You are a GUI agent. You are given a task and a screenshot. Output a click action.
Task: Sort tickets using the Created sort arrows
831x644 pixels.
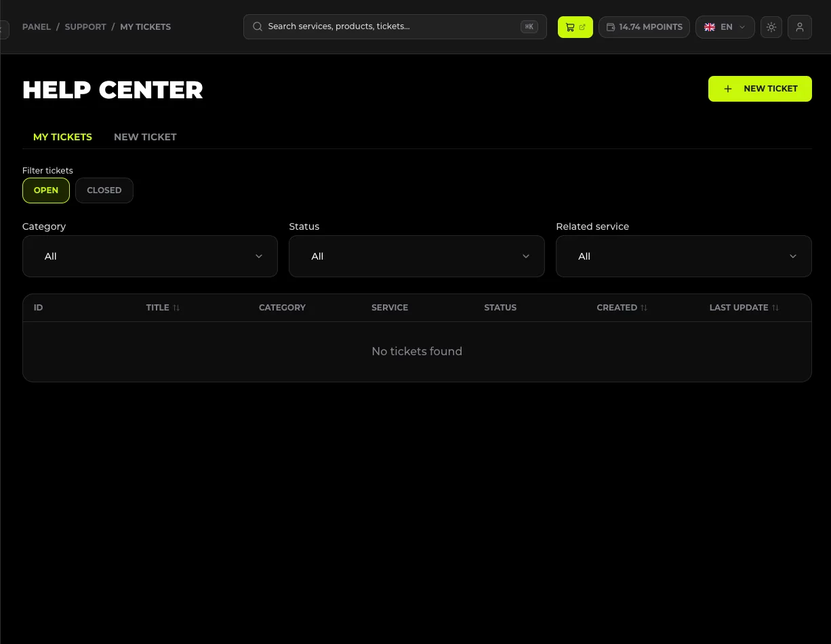click(x=644, y=308)
